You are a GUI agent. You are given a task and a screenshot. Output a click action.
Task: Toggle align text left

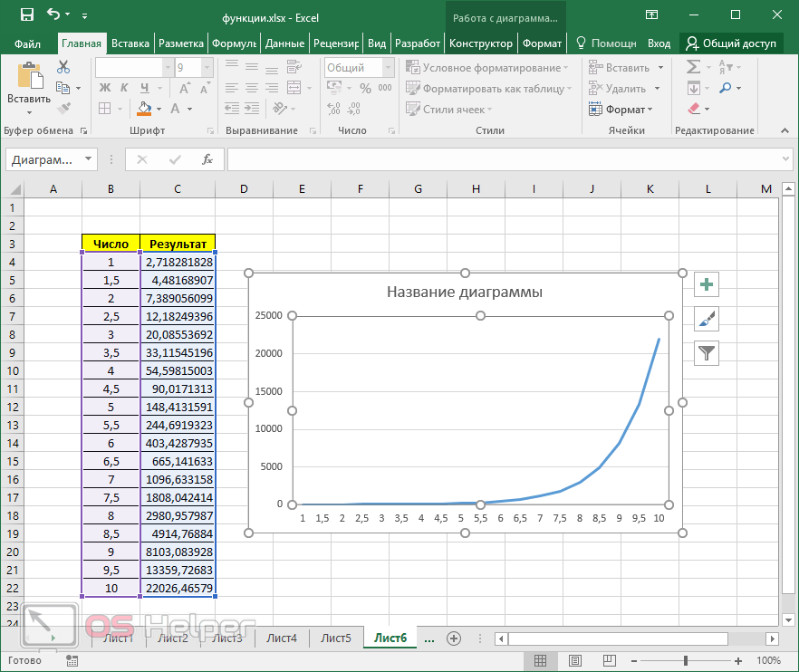pos(232,88)
